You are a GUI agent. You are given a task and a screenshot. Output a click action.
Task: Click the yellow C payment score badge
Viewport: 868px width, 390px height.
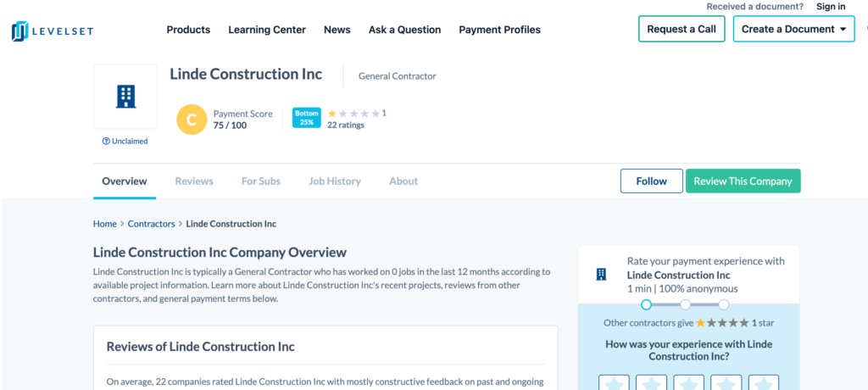pyautogui.click(x=192, y=120)
